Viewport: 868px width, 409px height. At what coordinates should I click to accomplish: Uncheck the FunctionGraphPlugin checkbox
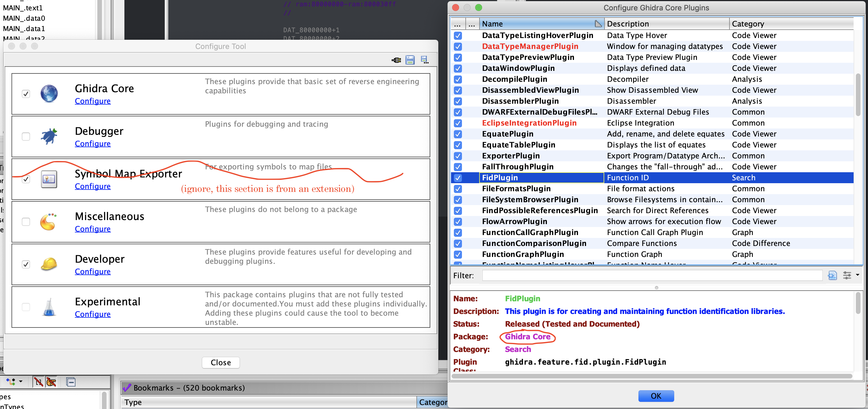pos(458,254)
